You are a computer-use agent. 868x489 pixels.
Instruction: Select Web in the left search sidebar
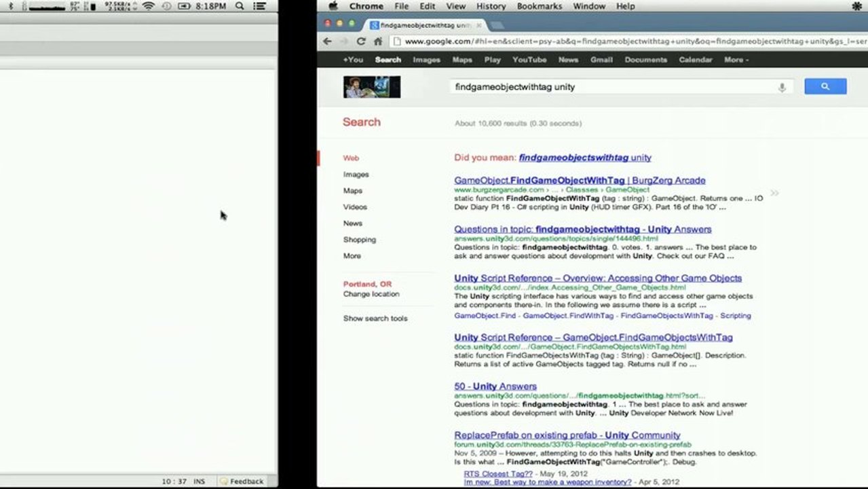[x=351, y=158]
